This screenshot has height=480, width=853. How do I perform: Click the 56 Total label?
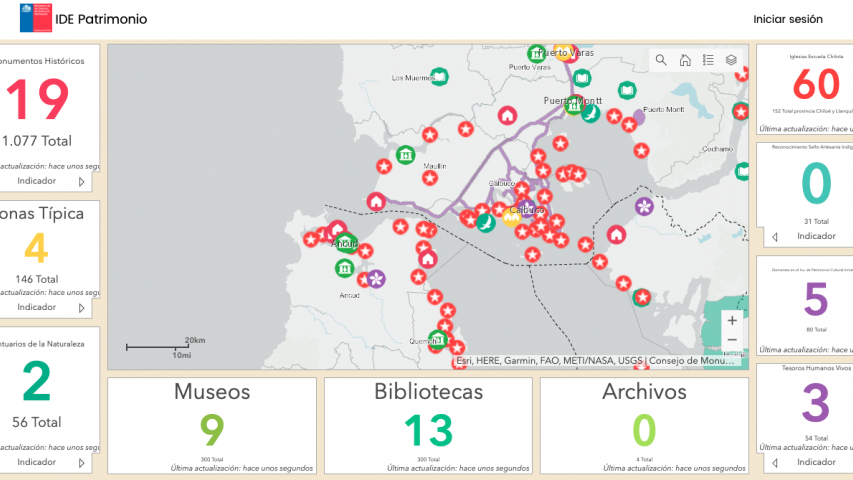(x=36, y=422)
